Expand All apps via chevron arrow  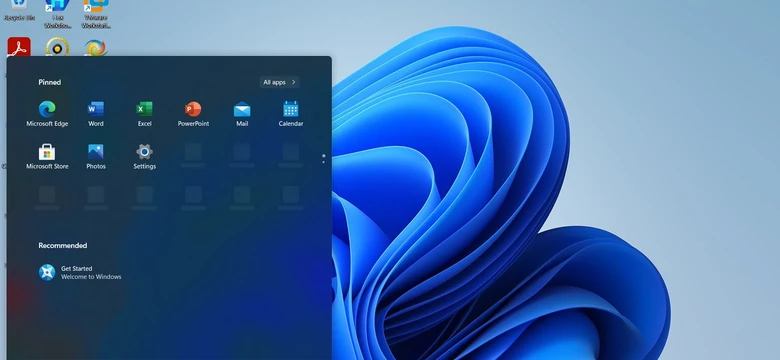(293, 82)
